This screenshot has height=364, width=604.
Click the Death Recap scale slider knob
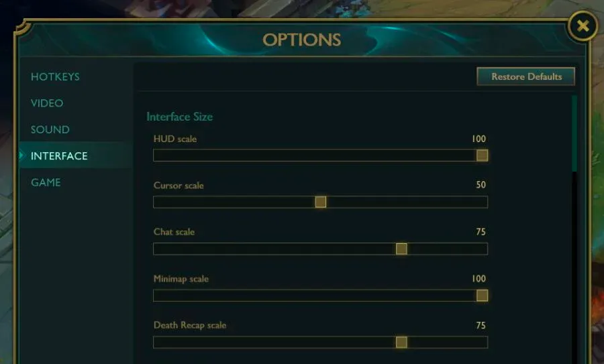(401, 343)
